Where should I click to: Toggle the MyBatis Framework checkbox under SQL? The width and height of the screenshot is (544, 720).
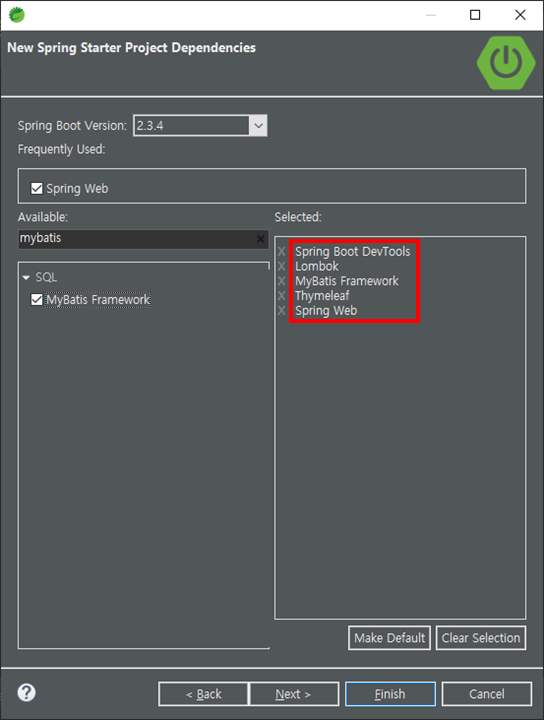37,299
